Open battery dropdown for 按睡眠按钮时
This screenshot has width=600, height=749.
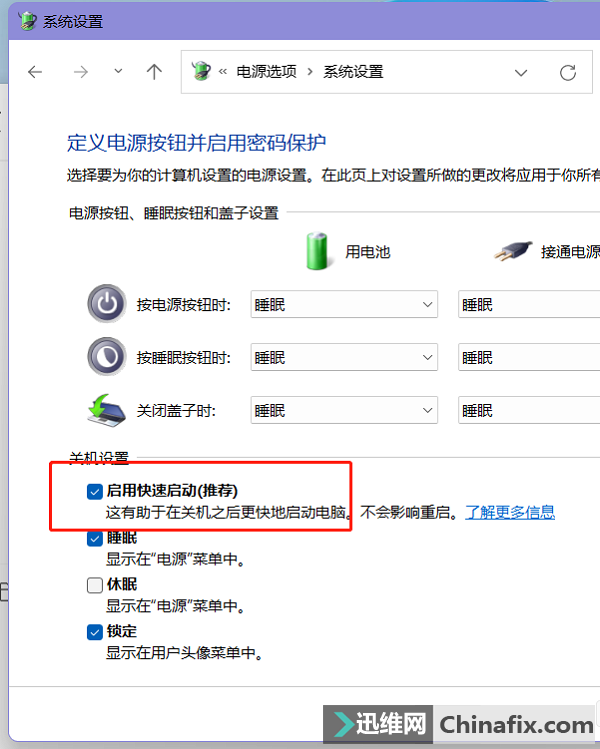343,358
